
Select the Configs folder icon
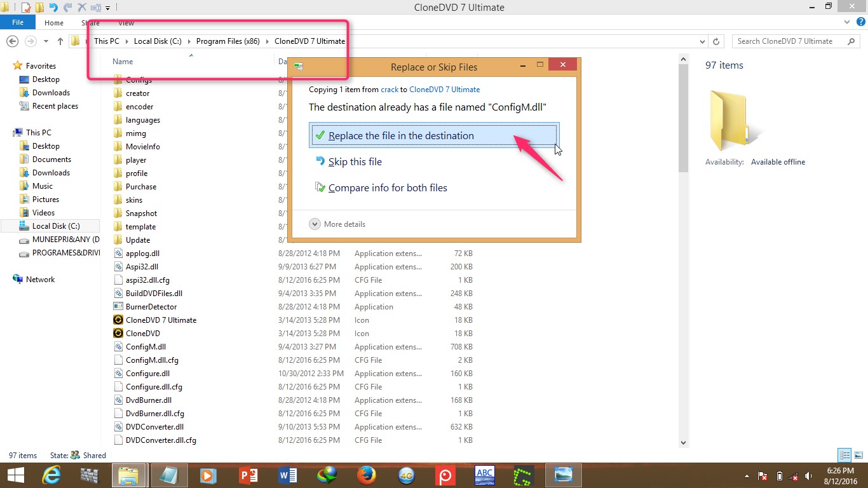[118, 80]
